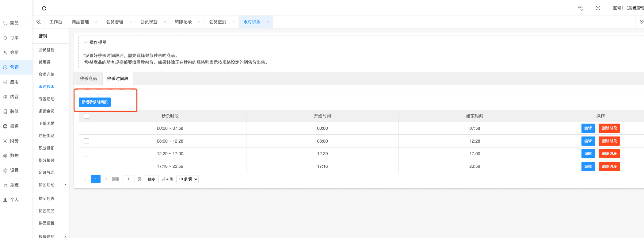
Task: Toggle fullscreen using the expand icon
Action: tap(598, 8)
